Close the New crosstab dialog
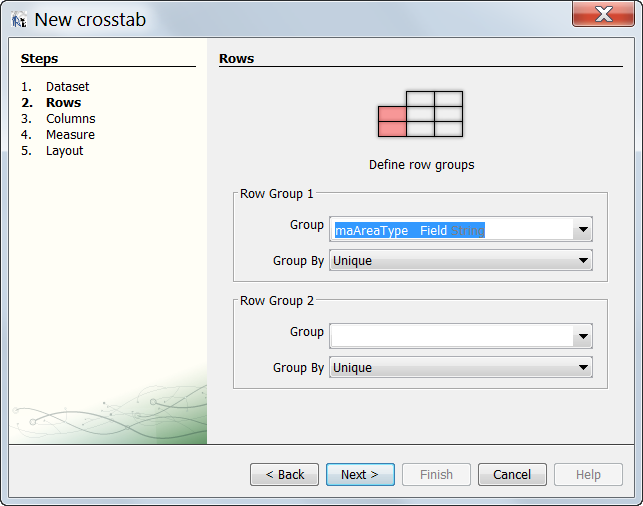This screenshot has height=506, width=643. (603, 14)
